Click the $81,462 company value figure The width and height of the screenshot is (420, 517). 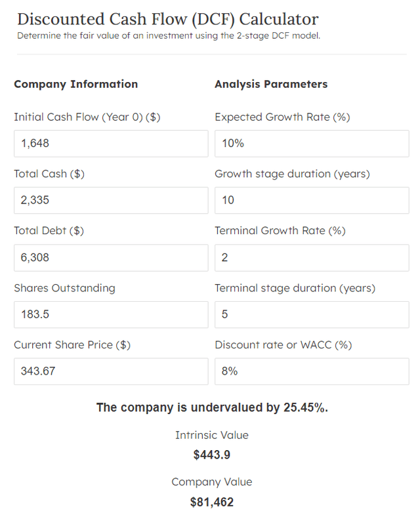212,502
